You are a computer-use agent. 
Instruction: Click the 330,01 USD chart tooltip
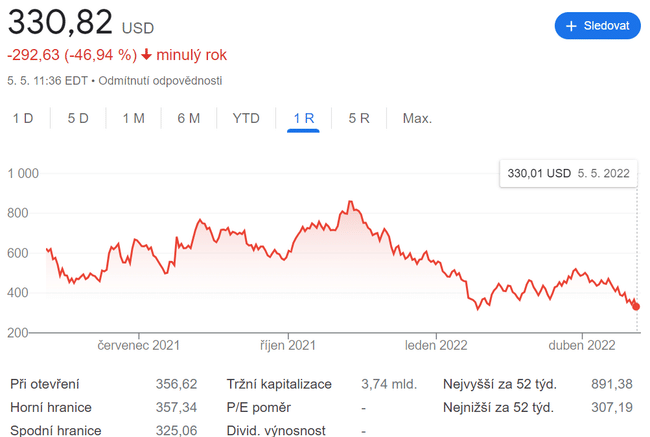pos(568,173)
